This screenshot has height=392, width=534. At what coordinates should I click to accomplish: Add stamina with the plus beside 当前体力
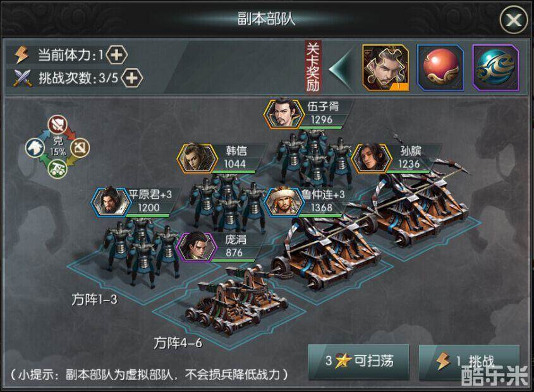116,55
